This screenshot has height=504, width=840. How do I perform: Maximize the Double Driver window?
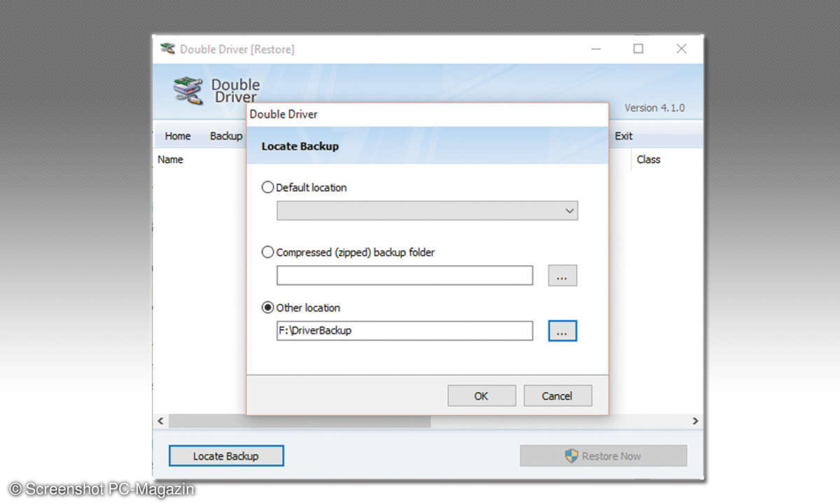tap(638, 48)
